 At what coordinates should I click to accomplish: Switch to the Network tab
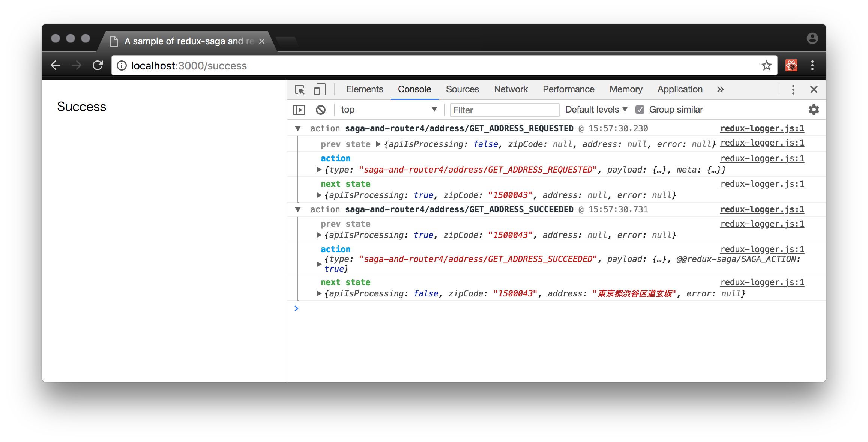coord(511,89)
